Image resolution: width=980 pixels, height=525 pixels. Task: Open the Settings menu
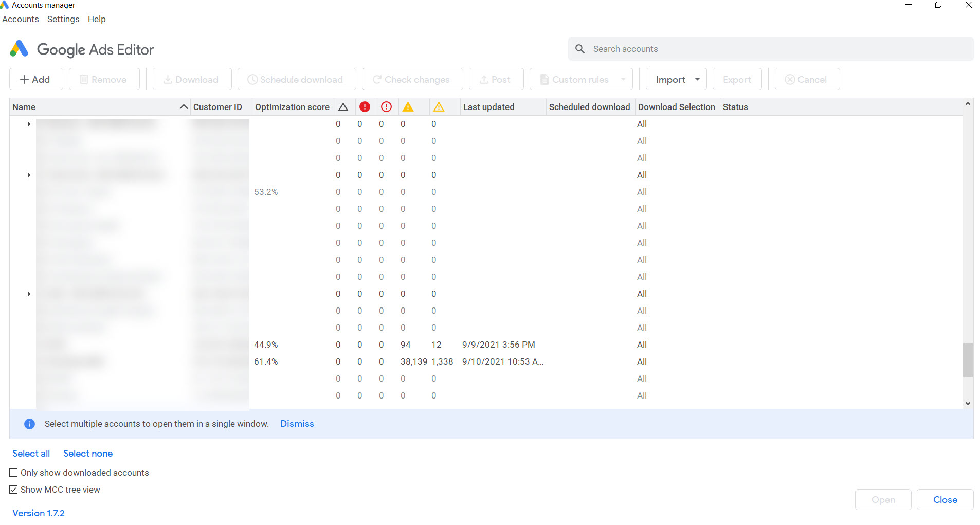point(63,19)
